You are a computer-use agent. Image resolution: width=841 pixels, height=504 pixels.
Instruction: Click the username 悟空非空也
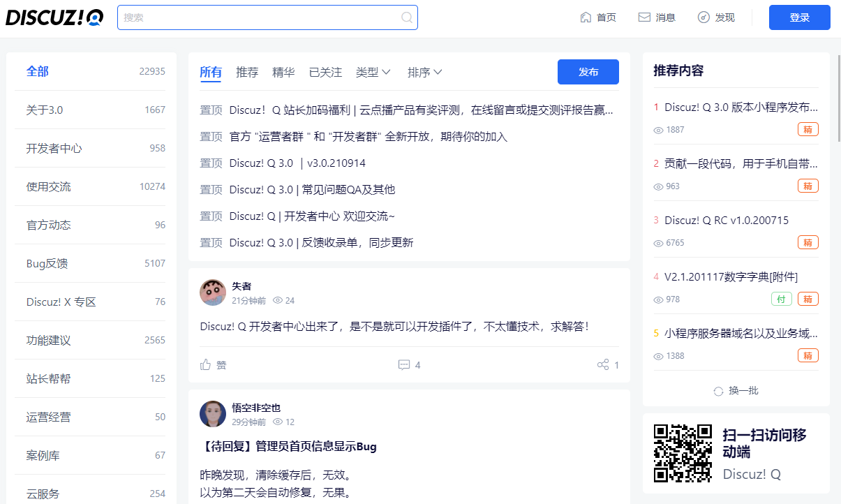(256, 408)
